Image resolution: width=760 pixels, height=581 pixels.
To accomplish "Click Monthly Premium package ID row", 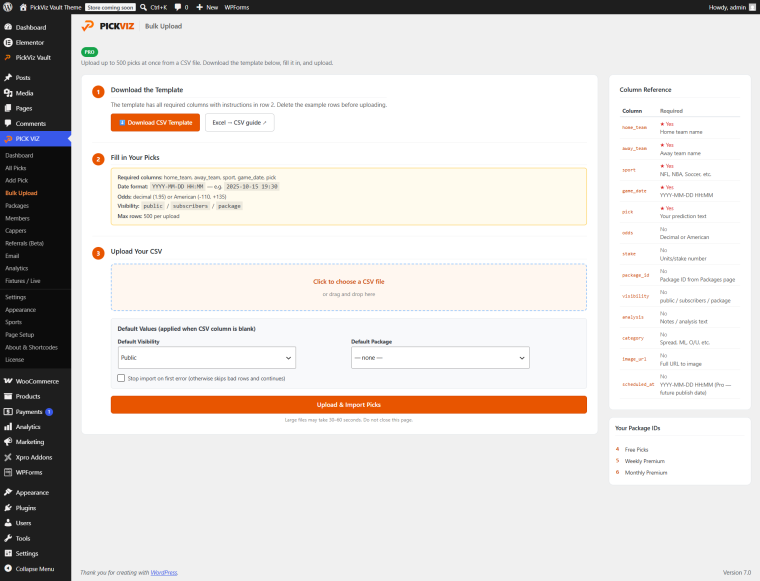I will click(x=680, y=472).
